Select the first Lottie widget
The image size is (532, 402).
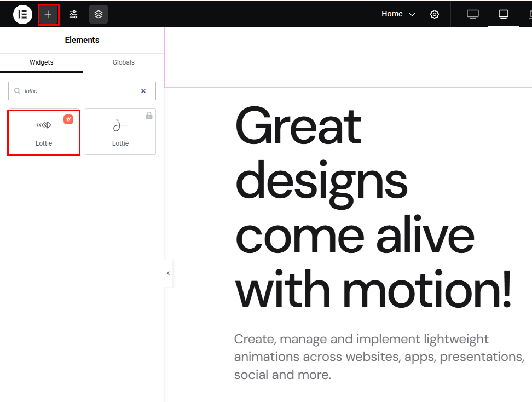tap(44, 133)
